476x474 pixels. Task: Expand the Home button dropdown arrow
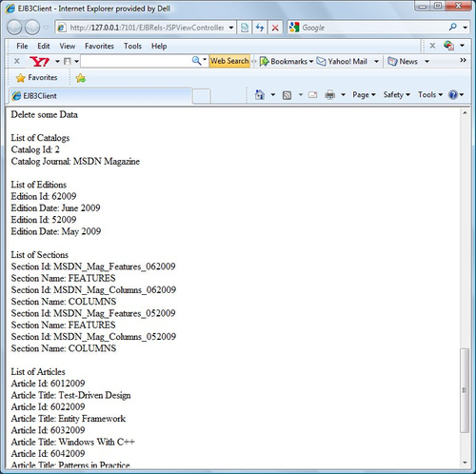(x=273, y=94)
